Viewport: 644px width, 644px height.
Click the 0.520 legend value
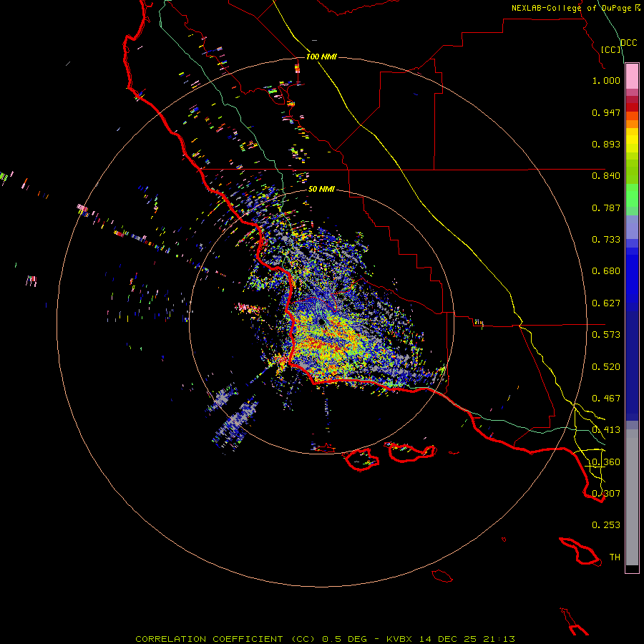pos(606,367)
